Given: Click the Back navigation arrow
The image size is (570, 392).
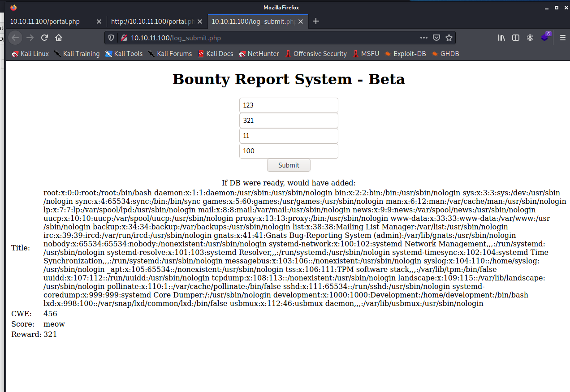Looking at the screenshot, I should click(x=15, y=38).
